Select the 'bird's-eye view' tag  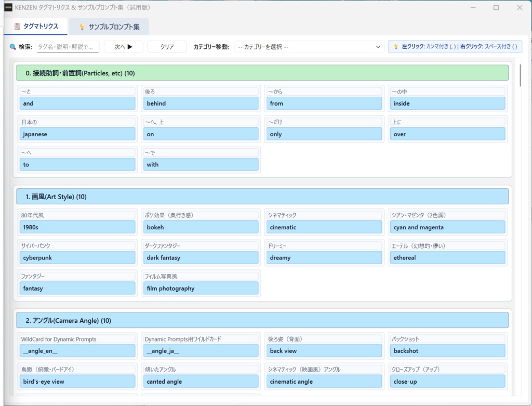point(77,381)
